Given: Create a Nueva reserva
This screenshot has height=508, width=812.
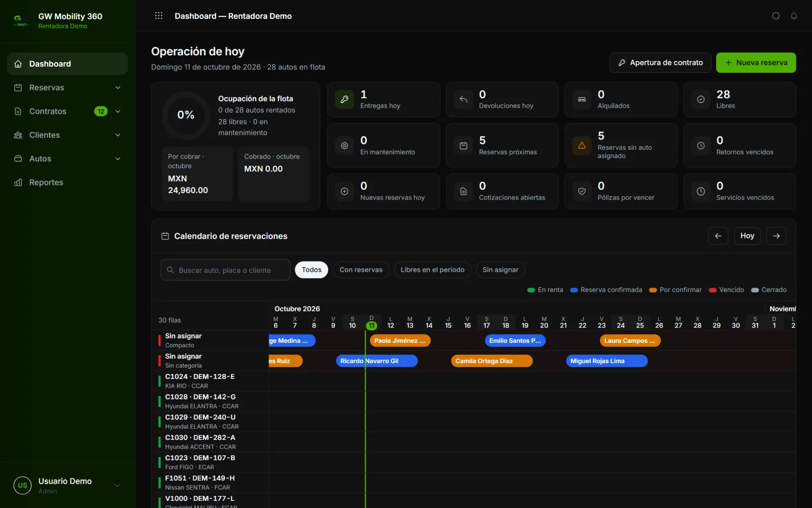Looking at the screenshot, I should (756, 62).
